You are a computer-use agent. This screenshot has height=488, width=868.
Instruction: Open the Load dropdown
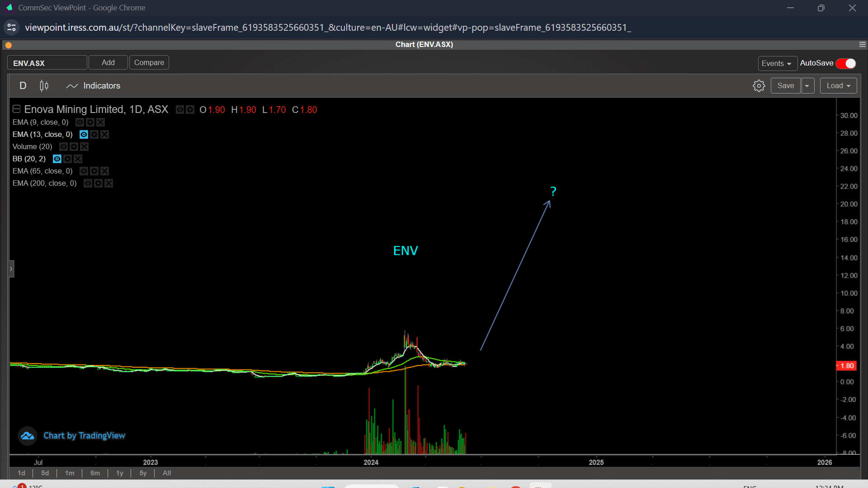(x=838, y=86)
